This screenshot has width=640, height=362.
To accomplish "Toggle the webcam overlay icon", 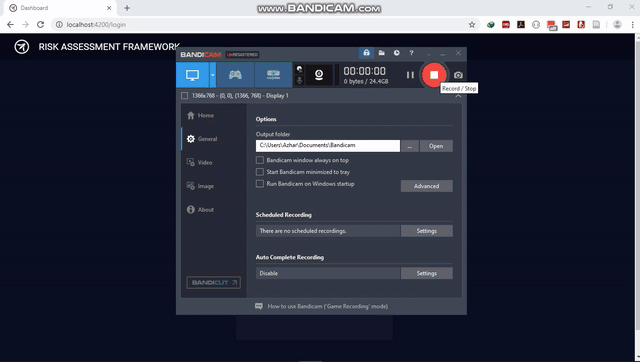I will (x=319, y=75).
